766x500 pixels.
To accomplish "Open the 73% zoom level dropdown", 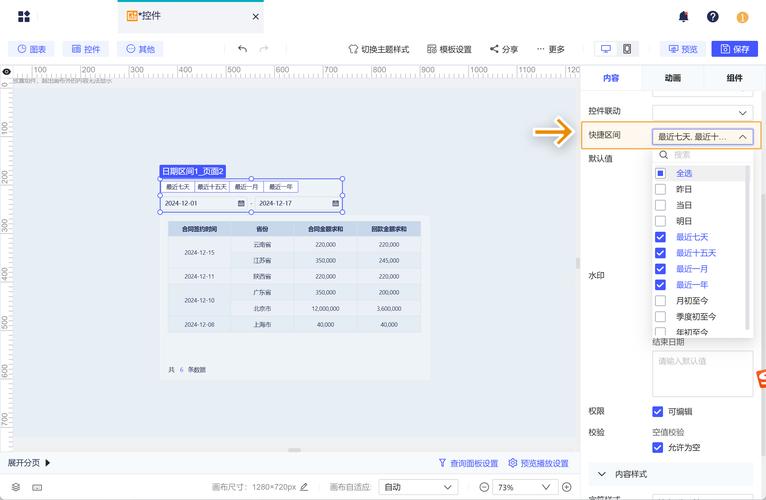I will coord(524,487).
